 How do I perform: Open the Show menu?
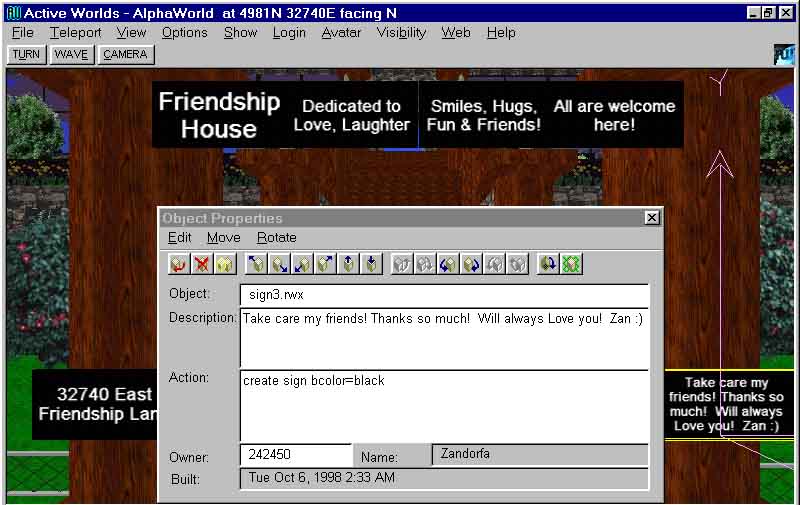(240, 33)
